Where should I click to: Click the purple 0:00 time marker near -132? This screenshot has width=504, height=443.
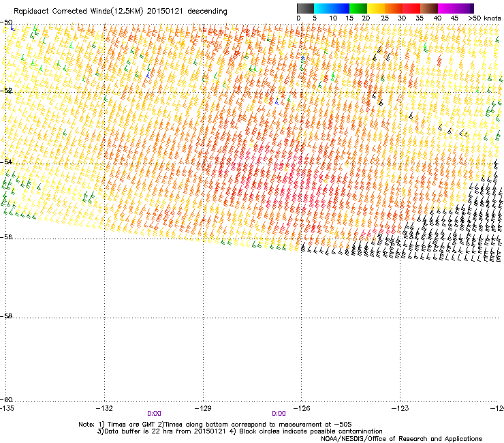[154, 414]
